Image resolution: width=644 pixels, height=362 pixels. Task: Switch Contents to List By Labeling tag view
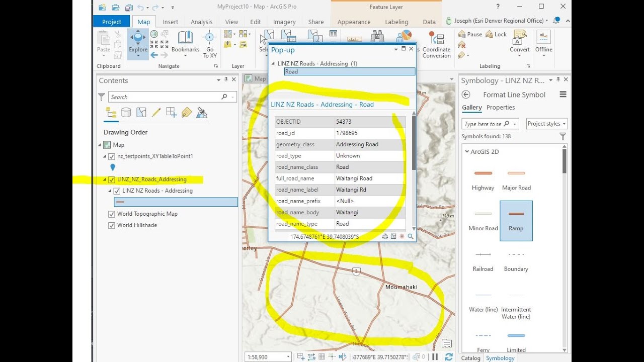187,113
